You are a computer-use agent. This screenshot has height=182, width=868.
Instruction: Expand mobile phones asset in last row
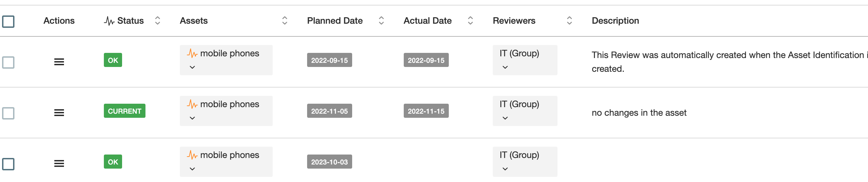point(192,169)
